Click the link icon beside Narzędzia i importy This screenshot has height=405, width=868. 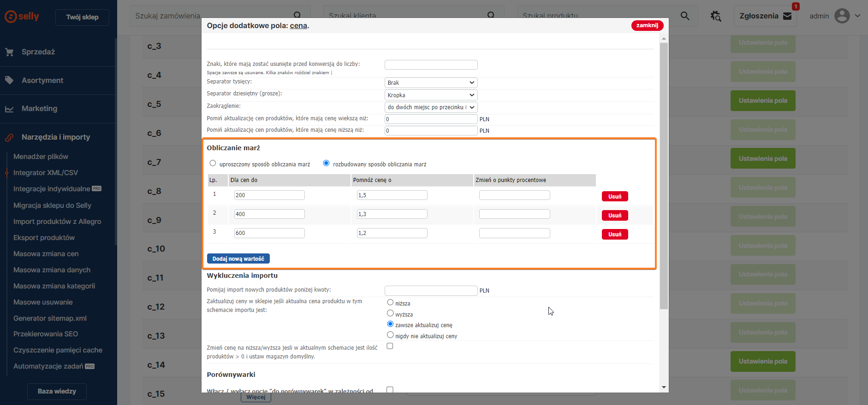click(x=9, y=137)
